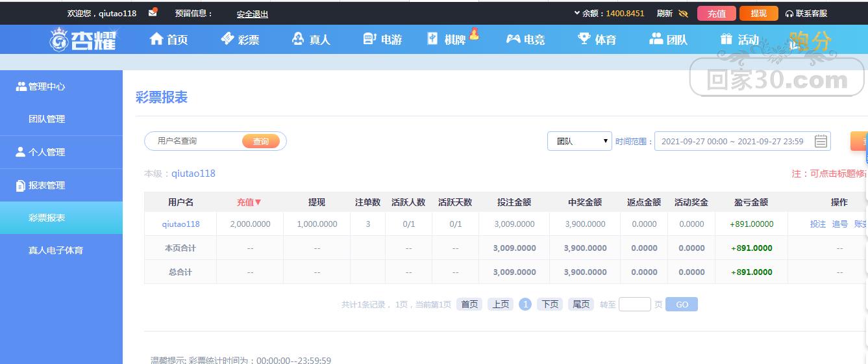Select page 1 in the pagination
Viewport: 868px width, 364px height.
pos(525,304)
